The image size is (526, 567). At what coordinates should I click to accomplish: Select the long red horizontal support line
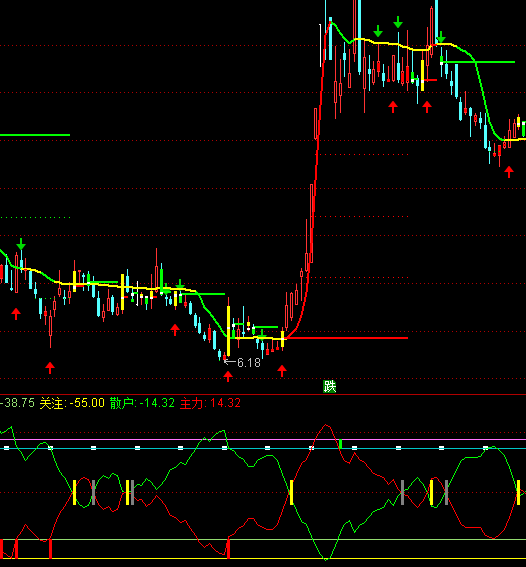(347, 338)
